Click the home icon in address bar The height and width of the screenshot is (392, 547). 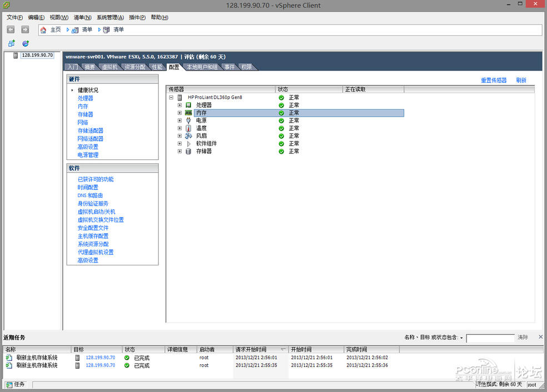[x=43, y=30]
